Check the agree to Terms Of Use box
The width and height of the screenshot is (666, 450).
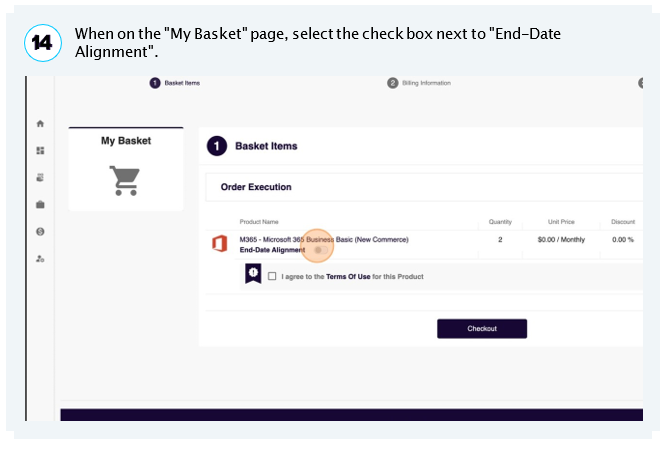click(272, 276)
